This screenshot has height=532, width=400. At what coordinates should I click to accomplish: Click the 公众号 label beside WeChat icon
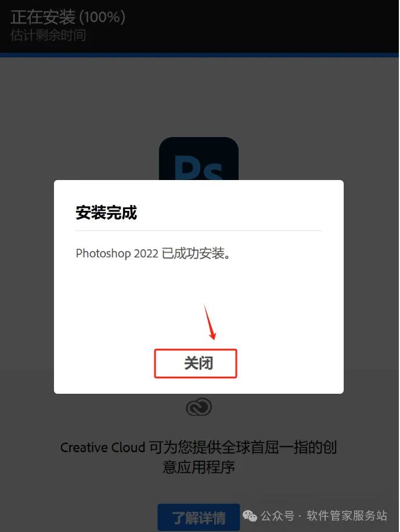tap(278, 516)
